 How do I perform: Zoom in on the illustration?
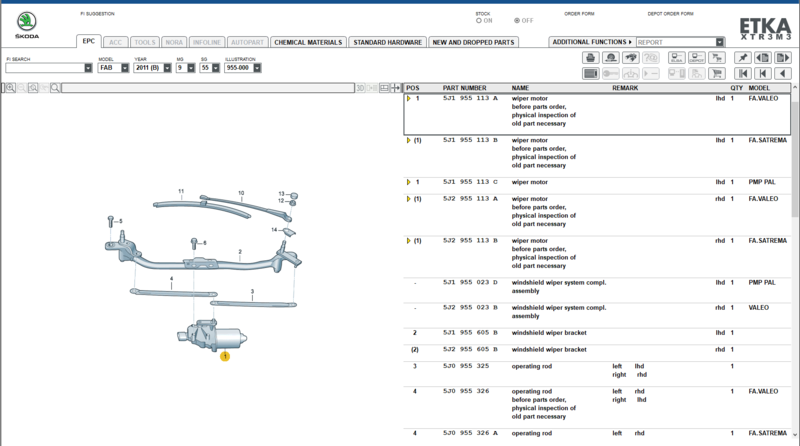click(10, 88)
